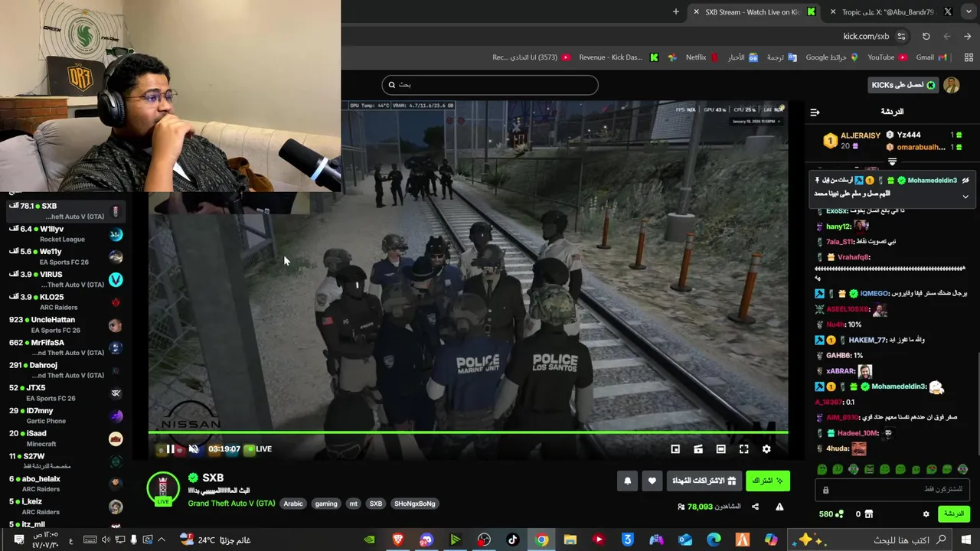
Task: Open the channel points 580 counter
Action: [x=831, y=514]
